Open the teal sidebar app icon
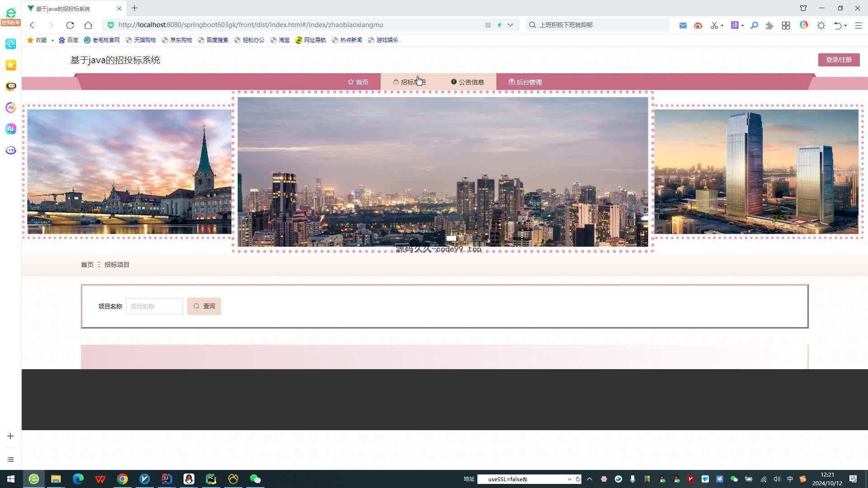Viewport: 868px width, 488px height. [10, 43]
